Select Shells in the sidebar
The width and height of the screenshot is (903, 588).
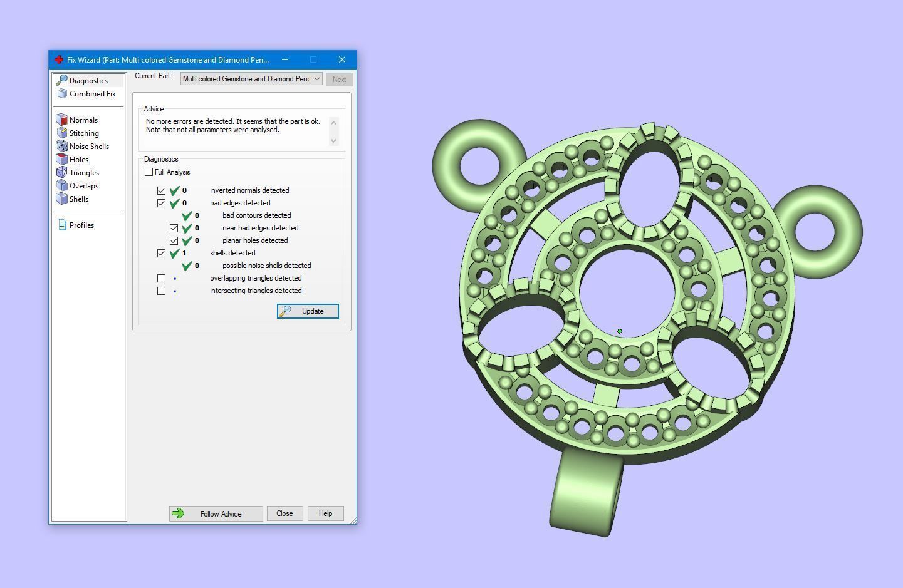pyautogui.click(x=79, y=199)
